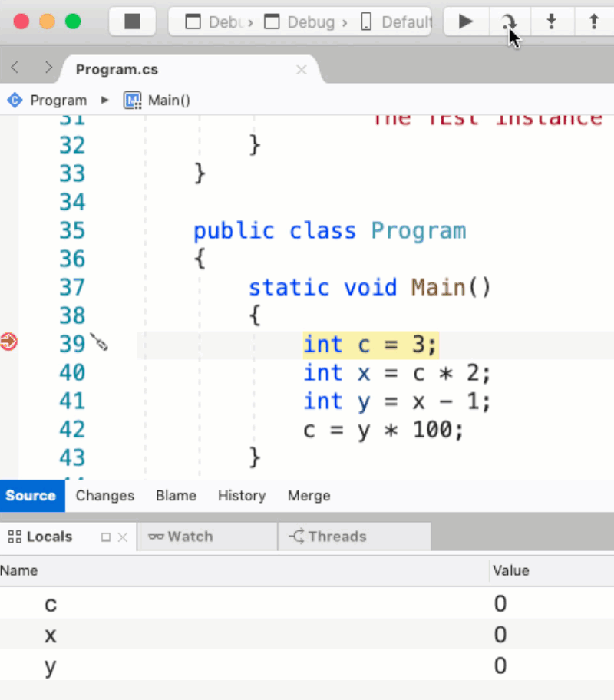
Task: Click the Step Over debugger icon
Action: [x=508, y=21]
